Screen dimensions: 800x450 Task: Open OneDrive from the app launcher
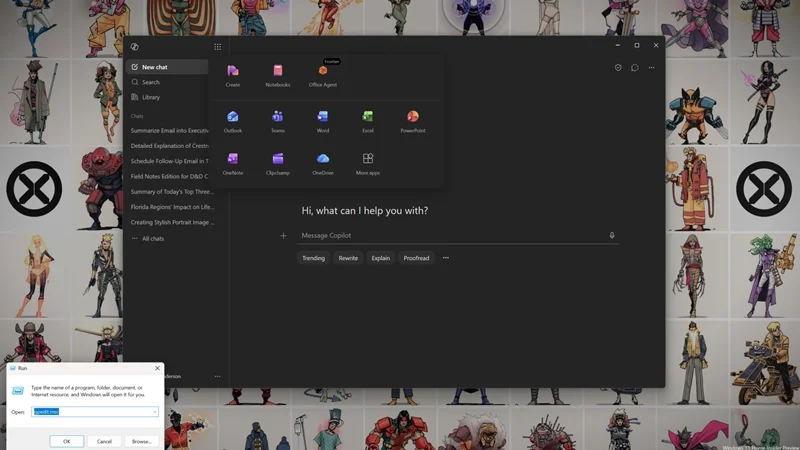coord(322,164)
